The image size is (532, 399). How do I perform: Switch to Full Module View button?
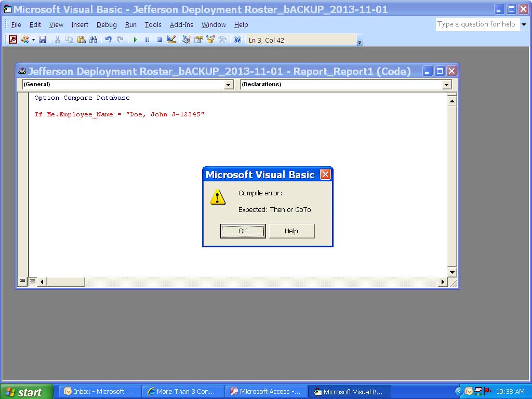(x=32, y=281)
